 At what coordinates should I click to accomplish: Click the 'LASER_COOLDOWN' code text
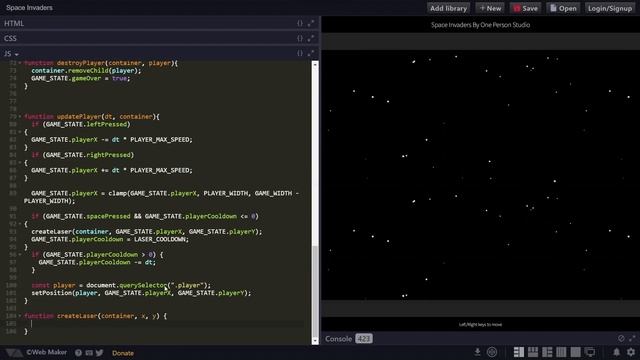point(160,239)
